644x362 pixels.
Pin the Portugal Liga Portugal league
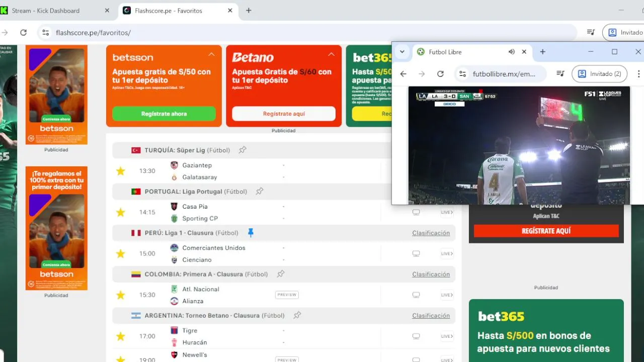pyautogui.click(x=259, y=191)
